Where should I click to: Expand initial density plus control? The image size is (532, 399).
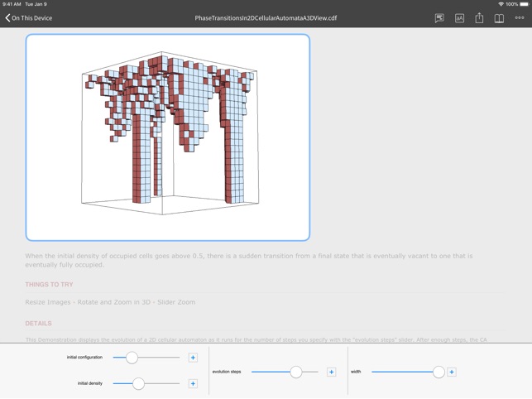(x=193, y=383)
